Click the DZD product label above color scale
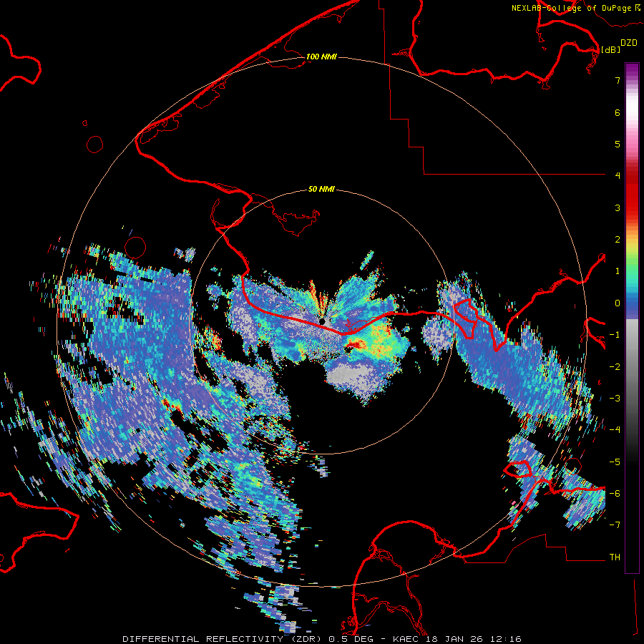The height and width of the screenshot is (644, 644). 629,43
